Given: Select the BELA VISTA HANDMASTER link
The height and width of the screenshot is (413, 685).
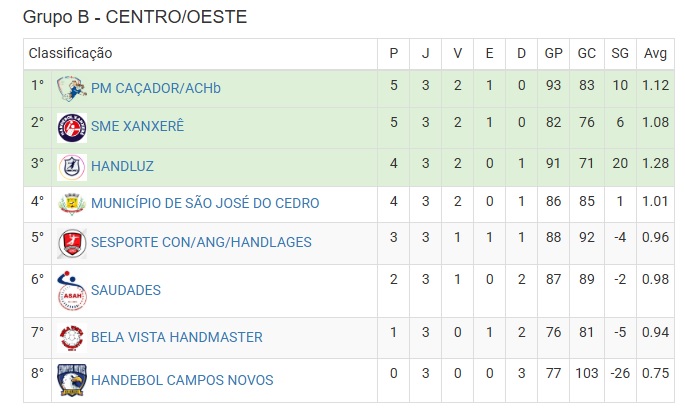Looking at the screenshot, I should tap(176, 337).
